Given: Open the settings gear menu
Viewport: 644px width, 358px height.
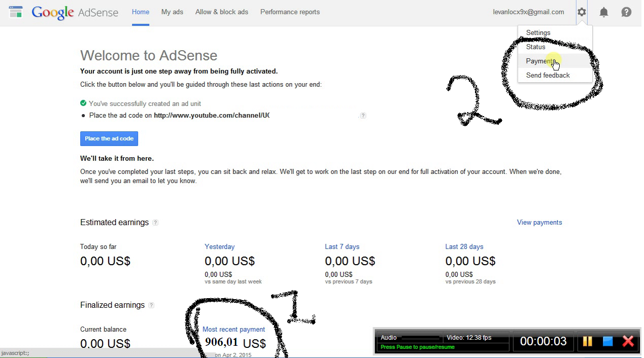Looking at the screenshot, I should (582, 12).
